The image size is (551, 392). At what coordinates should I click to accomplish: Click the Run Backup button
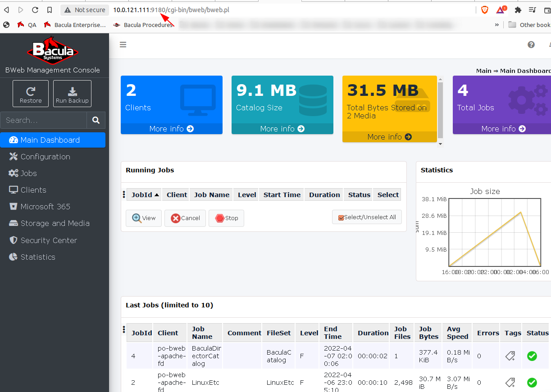point(72,94)
